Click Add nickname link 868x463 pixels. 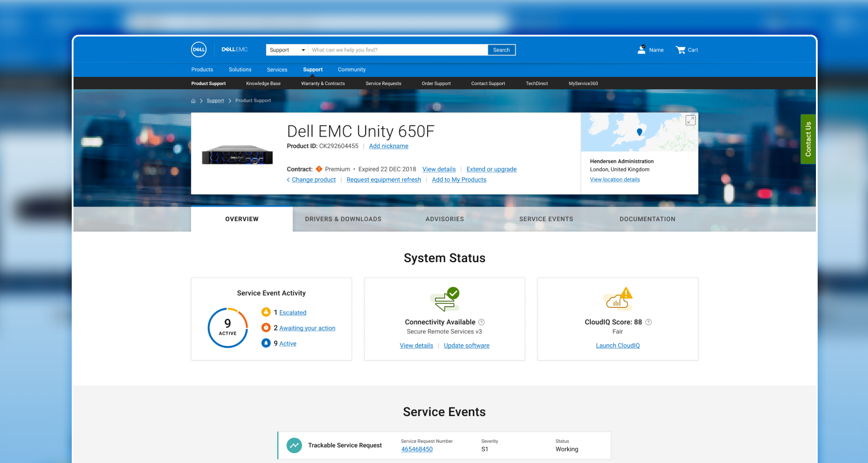click(x=389, y=146)
